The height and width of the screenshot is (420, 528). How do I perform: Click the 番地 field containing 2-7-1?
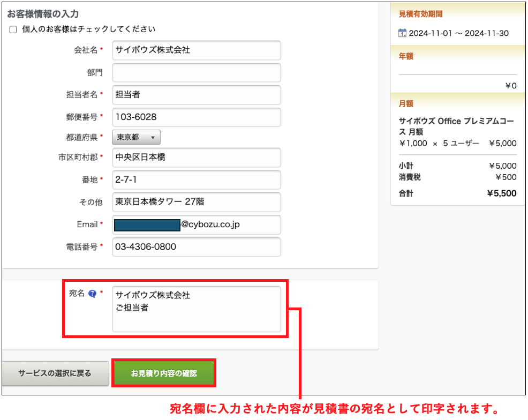196,180
